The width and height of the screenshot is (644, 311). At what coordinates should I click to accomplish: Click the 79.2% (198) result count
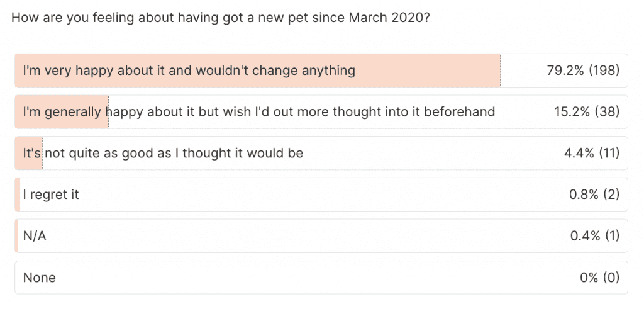click(584, 71)
